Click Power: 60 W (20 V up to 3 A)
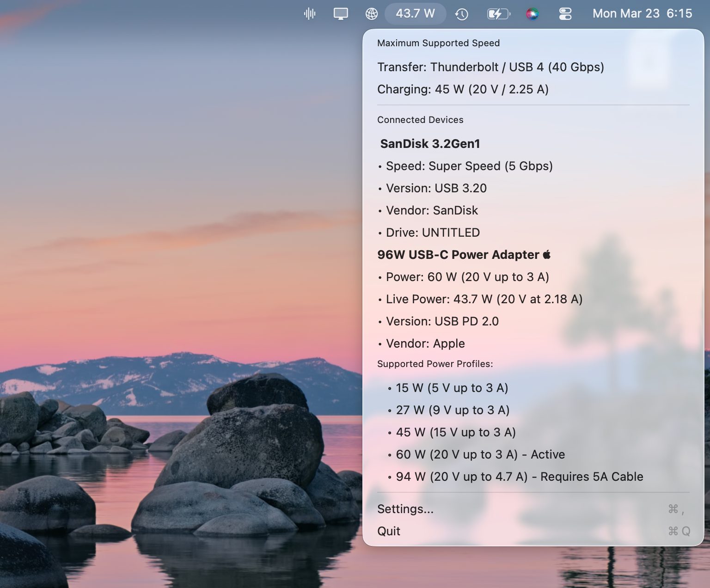Viewport: 710px width, 588px height. pyautogui.click(x=464, y=277)
